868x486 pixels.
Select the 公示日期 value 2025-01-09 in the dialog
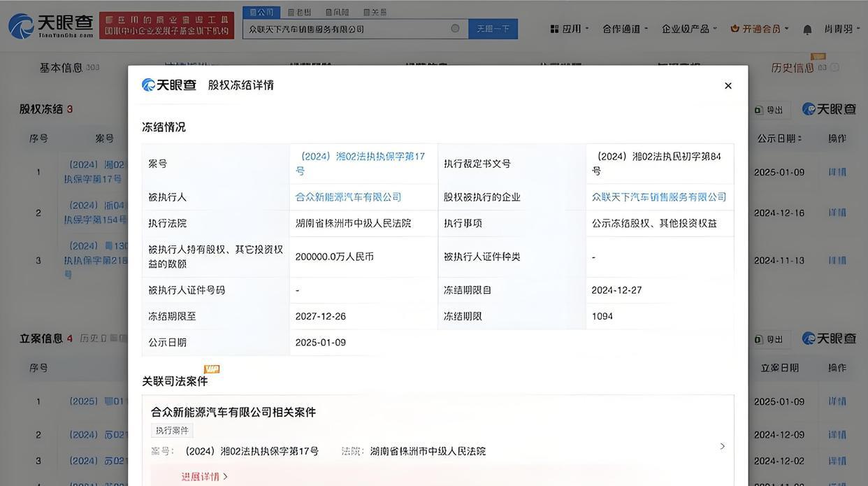(x=321, y=342)
